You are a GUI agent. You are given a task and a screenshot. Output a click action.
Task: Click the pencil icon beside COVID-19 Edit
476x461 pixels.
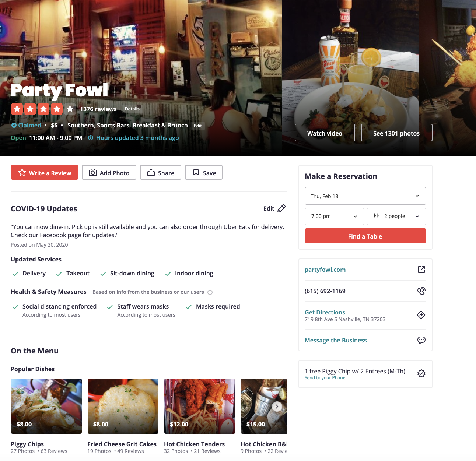coord(281,208)
